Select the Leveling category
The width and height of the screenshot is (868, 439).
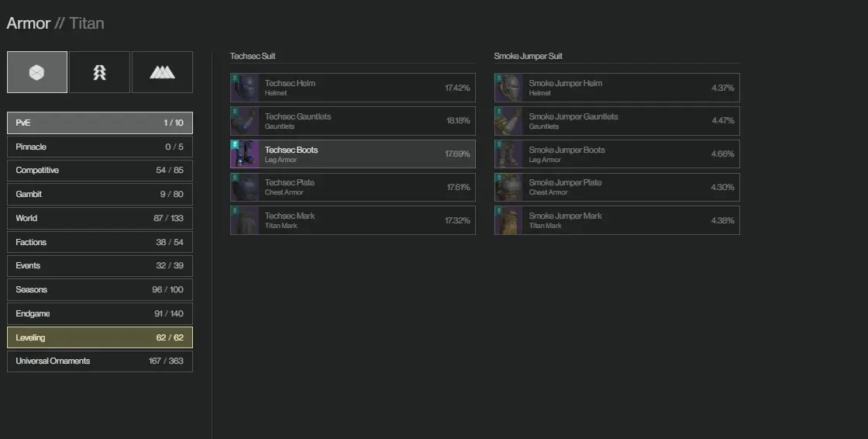click(x=100, y=337)
